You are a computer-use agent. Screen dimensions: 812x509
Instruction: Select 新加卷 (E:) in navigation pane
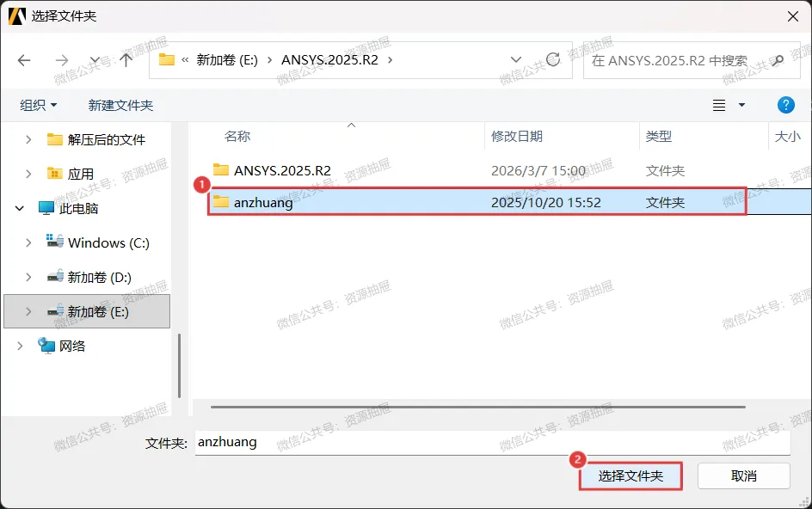(87, 311)
